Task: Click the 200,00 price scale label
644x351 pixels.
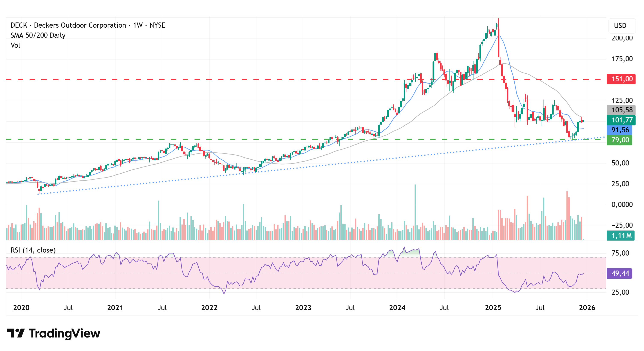Action: click(622, 38)
